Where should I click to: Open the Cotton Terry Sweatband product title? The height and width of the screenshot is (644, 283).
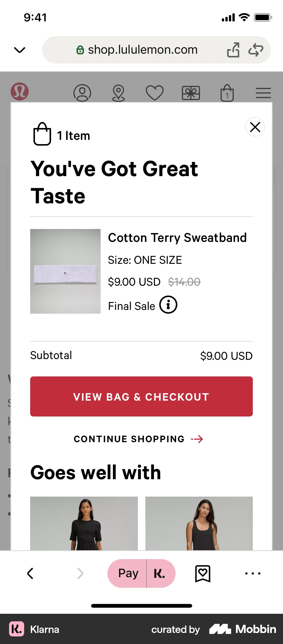pos(177,238)
